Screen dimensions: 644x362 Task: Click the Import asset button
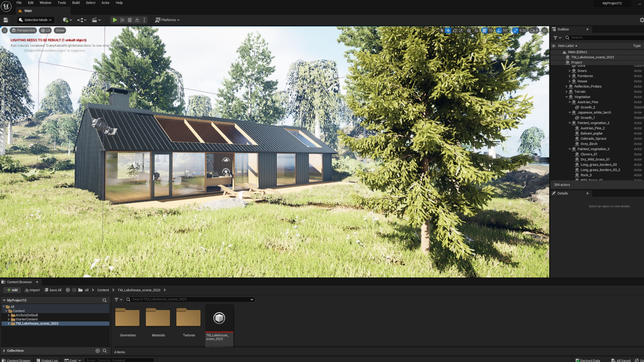point(32,290)
